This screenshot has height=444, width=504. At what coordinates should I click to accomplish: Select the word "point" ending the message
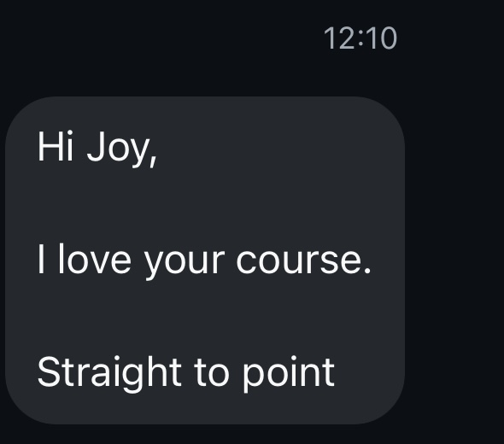[x=289, y=374]
